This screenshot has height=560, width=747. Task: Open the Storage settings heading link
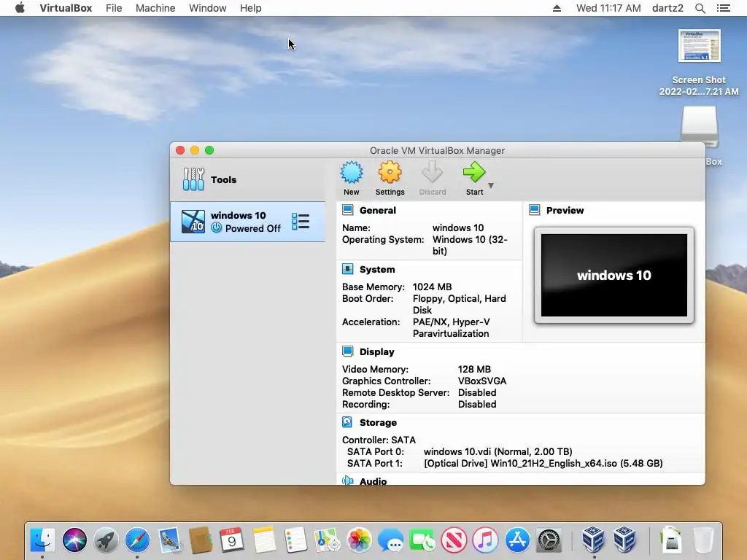(378, 423)
